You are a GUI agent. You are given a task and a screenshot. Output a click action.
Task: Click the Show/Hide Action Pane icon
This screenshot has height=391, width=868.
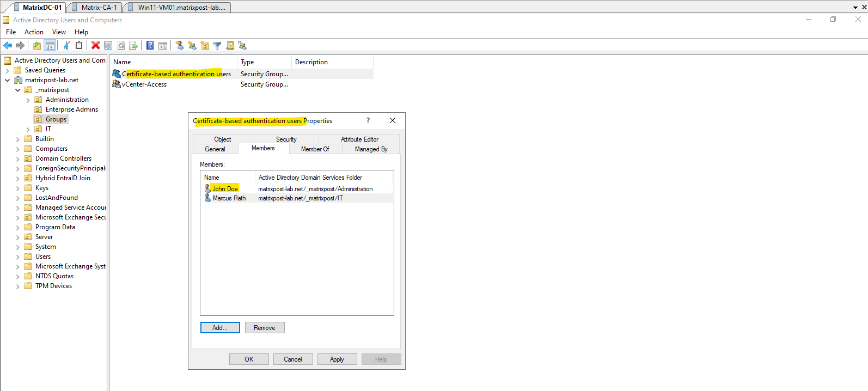point(163,45)
